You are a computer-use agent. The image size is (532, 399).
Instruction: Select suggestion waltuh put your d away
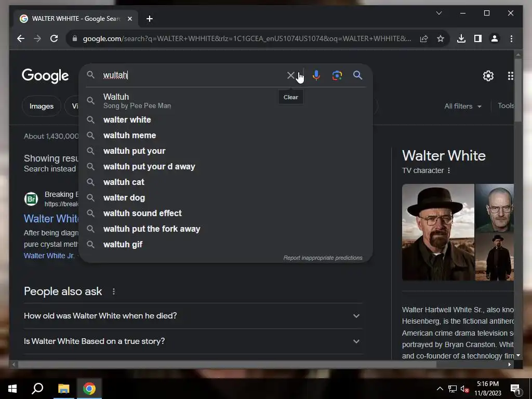click(225, 167)
